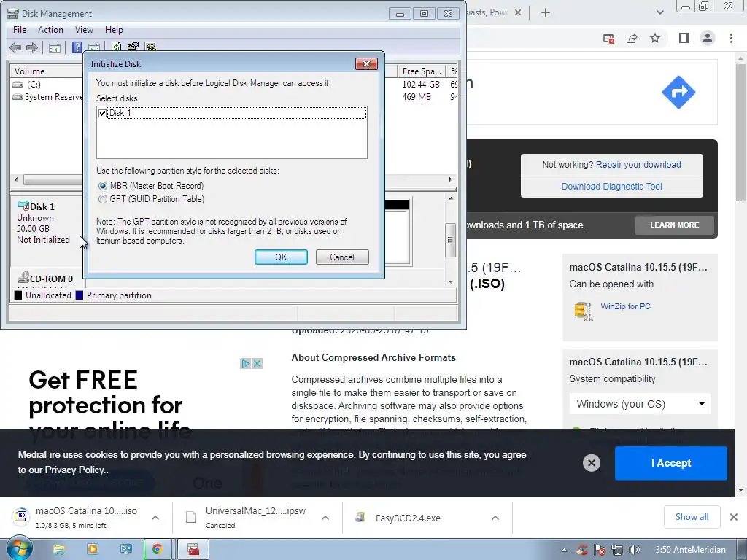The image size is (747, 560).
Task: Open the Chrome three-dot menu
Action: [x=731, y=38]
